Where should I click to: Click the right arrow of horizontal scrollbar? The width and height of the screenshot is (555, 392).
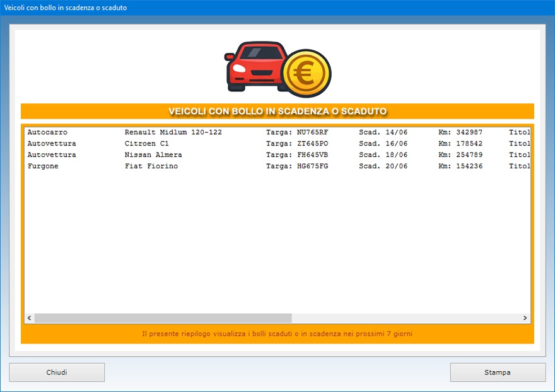[525, 318]
